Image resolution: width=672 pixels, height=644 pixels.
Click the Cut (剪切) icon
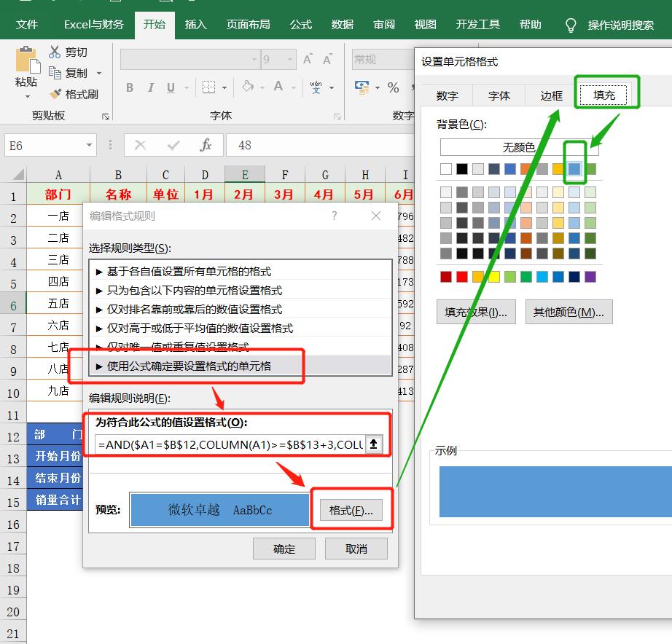click(55, 52)
